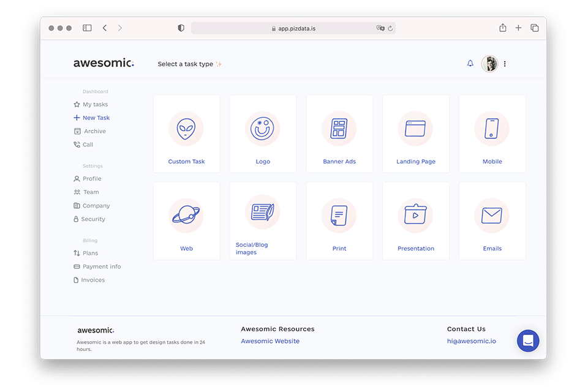Select the Print task card
The height and width of the screenshot is (392, 588).
click(x=339, y=221)
